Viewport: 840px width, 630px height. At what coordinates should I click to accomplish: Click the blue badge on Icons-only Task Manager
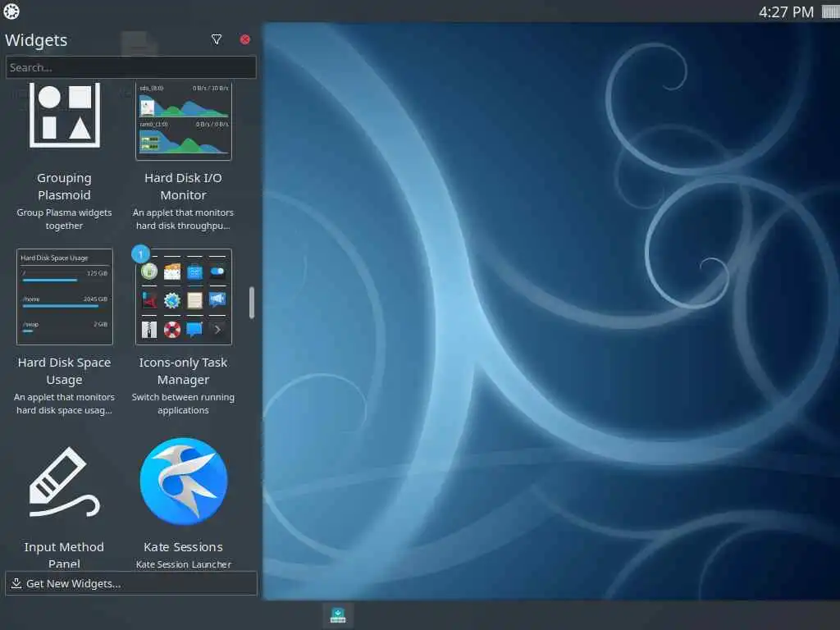click(x=141, y=254)
